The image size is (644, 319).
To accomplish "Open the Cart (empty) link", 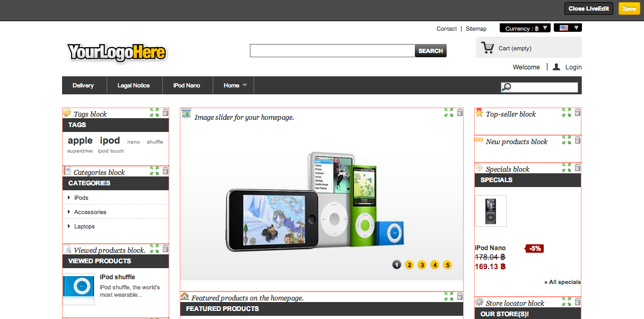I will (515, 48).
